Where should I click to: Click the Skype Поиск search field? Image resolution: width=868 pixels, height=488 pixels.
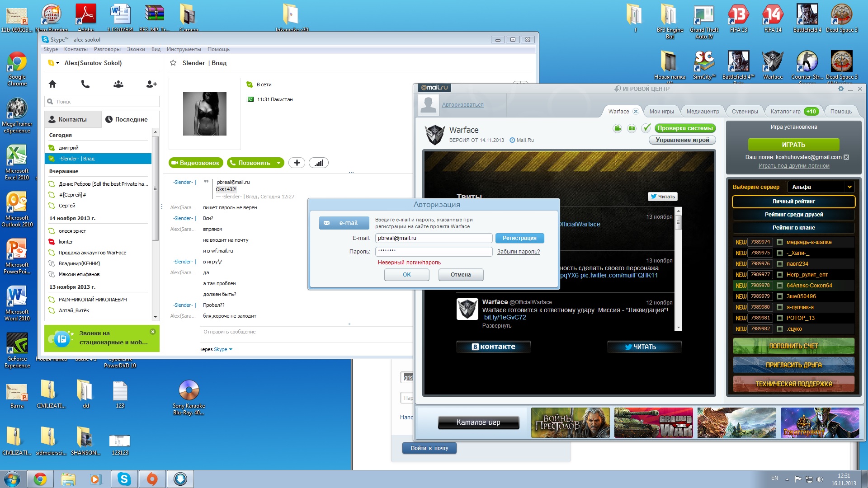102,102
